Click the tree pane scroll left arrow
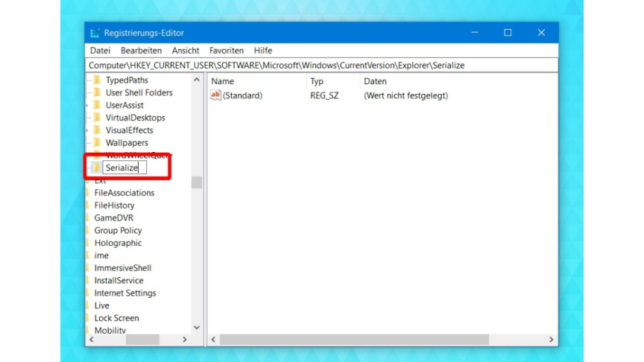The width and height of the screenshot is (644, 362). pos(92,340)
